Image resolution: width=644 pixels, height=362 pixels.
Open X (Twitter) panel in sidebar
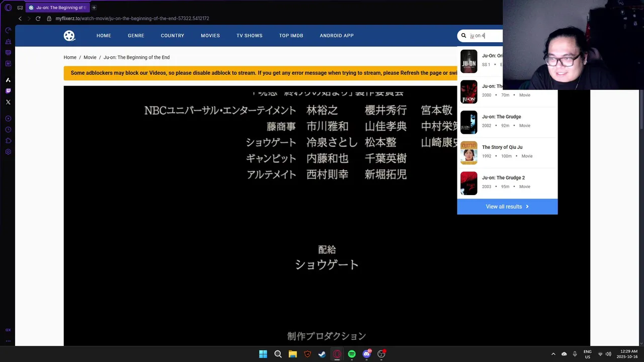click(x=8, y=102)
